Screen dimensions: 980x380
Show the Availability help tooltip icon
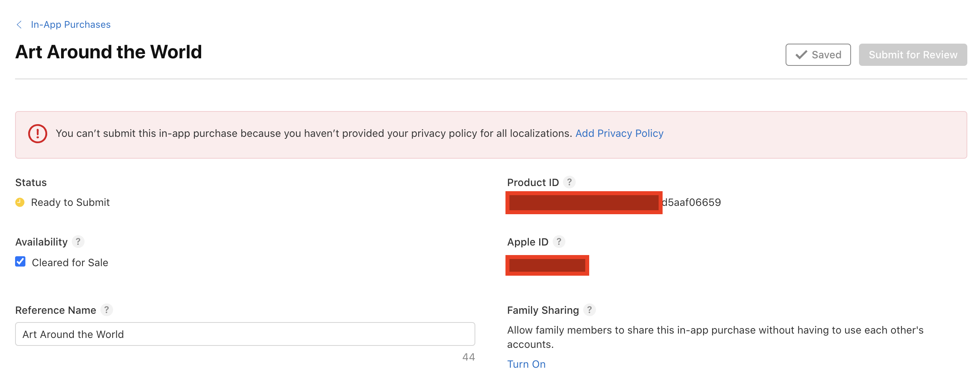(x=78, y=242)
